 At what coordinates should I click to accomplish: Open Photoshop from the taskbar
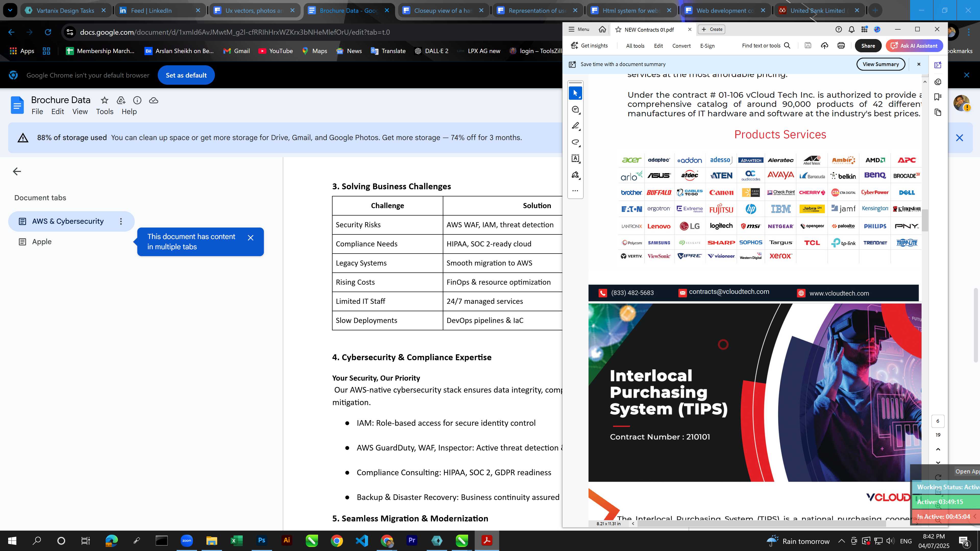262,540
